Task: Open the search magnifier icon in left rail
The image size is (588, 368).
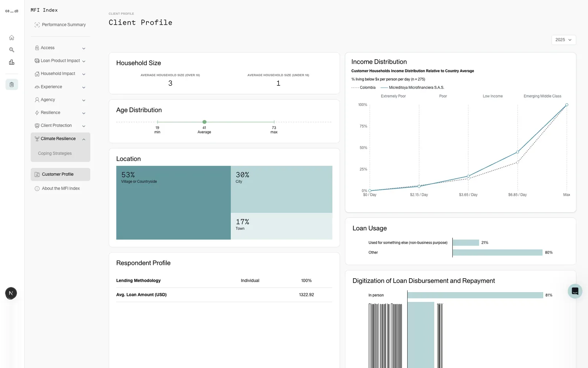Action: click(12, 50)
